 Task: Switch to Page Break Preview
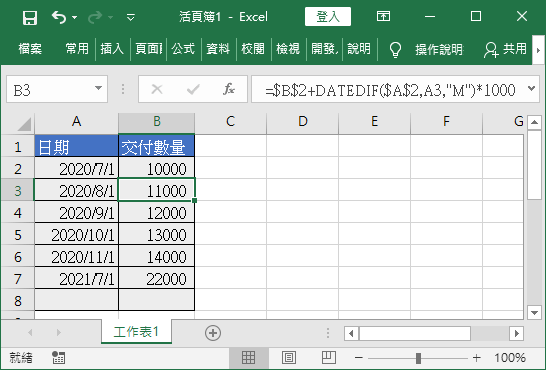click(x=328, y=357)
